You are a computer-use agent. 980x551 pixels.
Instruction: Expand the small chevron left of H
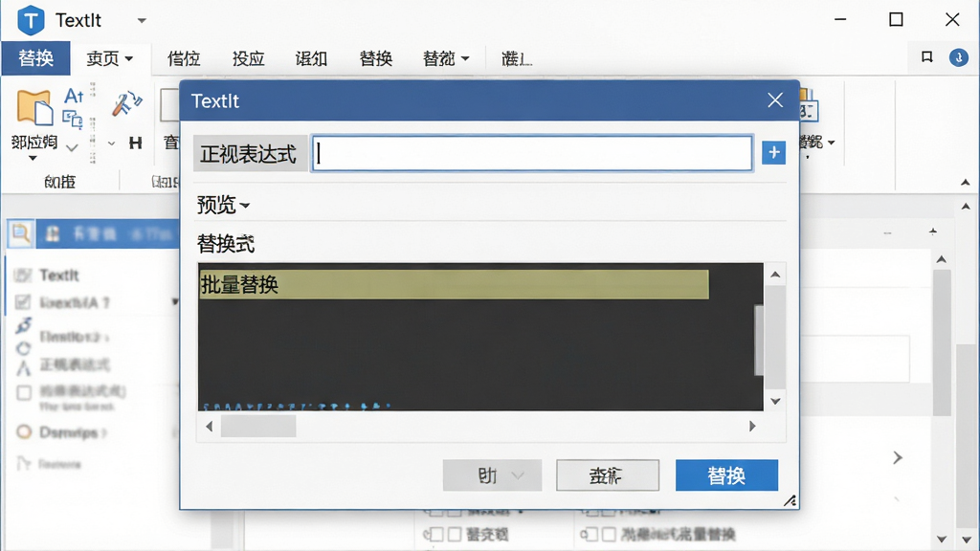[x=111, y=143]
